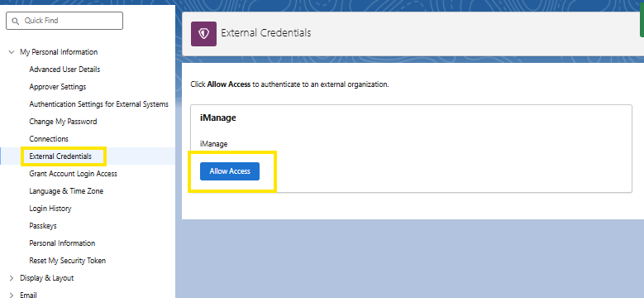
Task: Collapse the My Personal Information section
Action: (12, 52)
